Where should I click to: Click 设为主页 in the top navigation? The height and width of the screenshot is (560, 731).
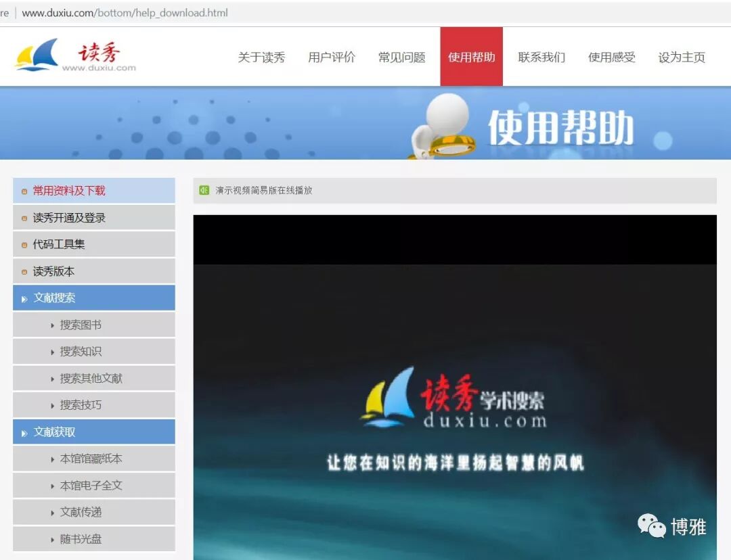[x=682, y=57]
